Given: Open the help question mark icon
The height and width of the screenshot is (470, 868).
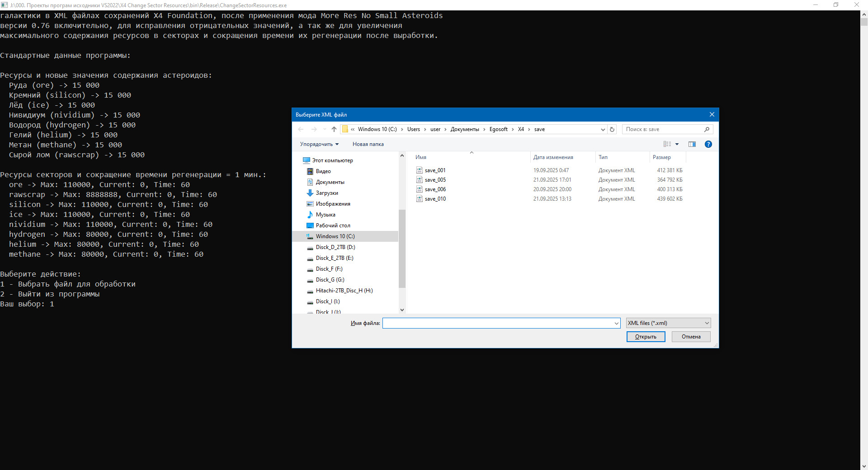Looking at the screenshot, I should tap(708, 144).
